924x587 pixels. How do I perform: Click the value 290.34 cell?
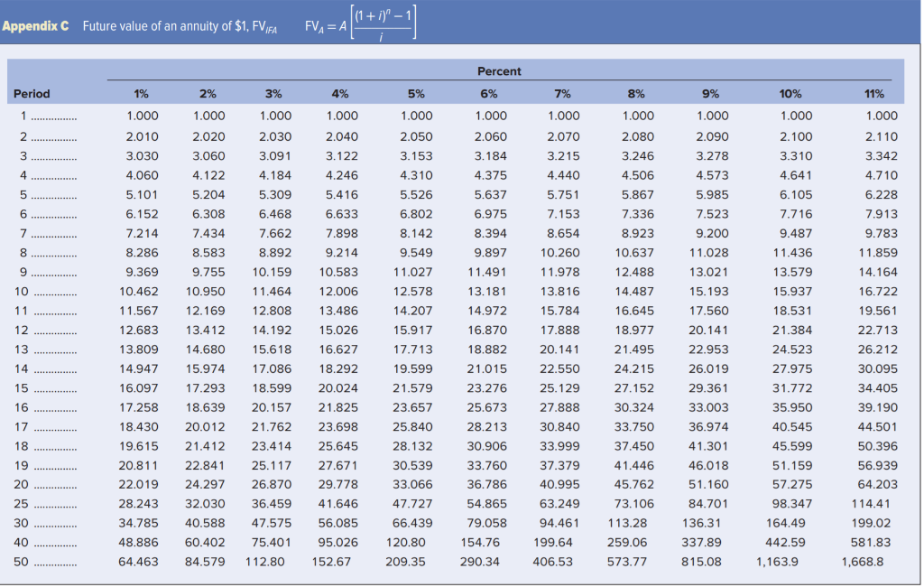click(480, 563)
